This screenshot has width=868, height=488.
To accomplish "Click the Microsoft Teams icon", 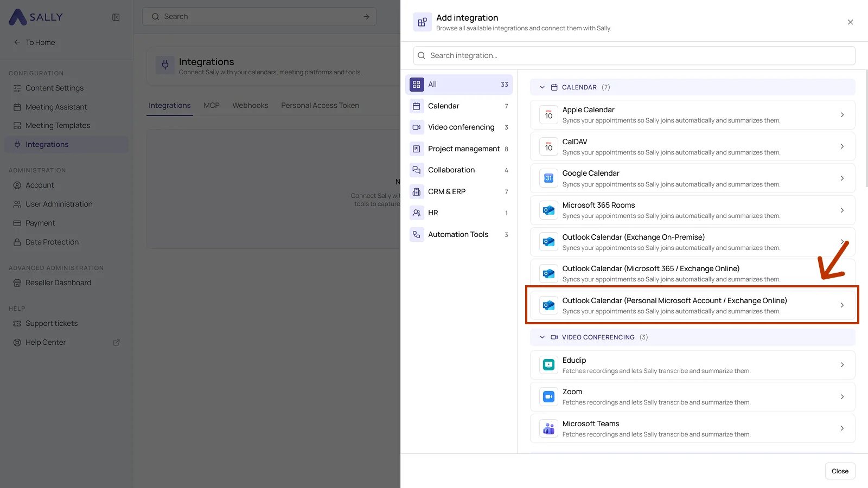I will click(548, 429).
